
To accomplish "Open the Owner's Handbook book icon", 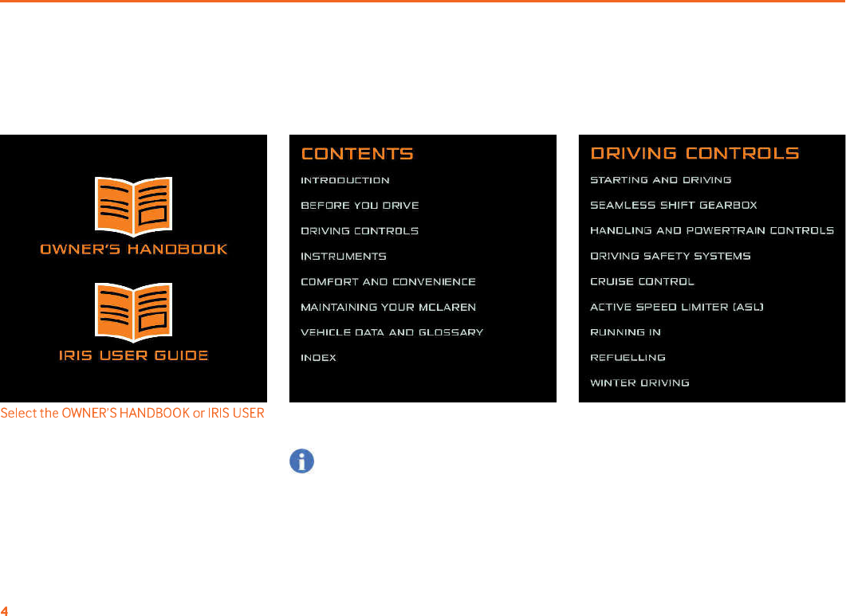I will (133, 206).
